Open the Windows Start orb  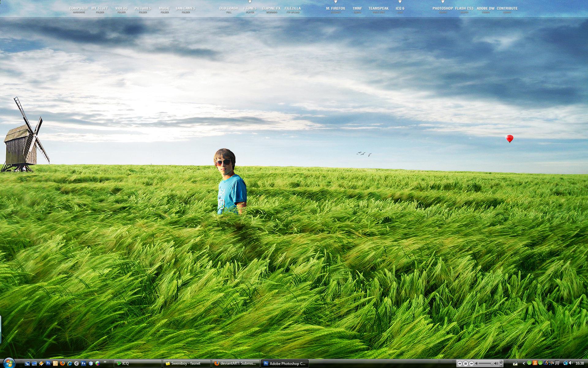click(9, 363)
